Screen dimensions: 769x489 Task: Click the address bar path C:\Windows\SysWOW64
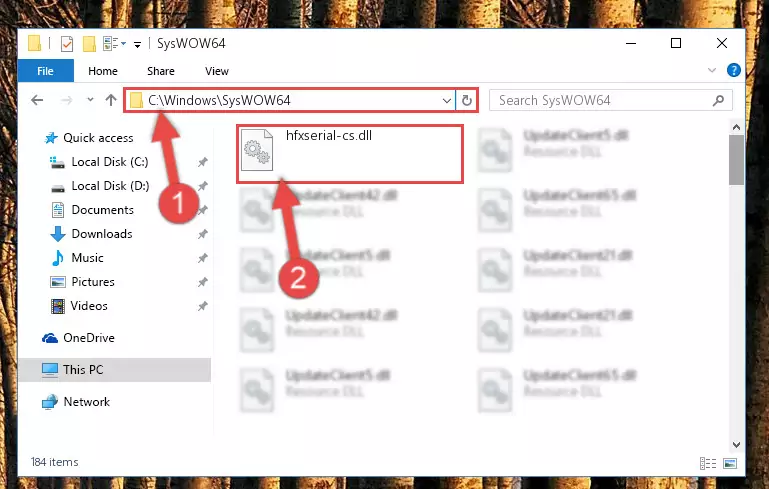(x=219, y=101)
